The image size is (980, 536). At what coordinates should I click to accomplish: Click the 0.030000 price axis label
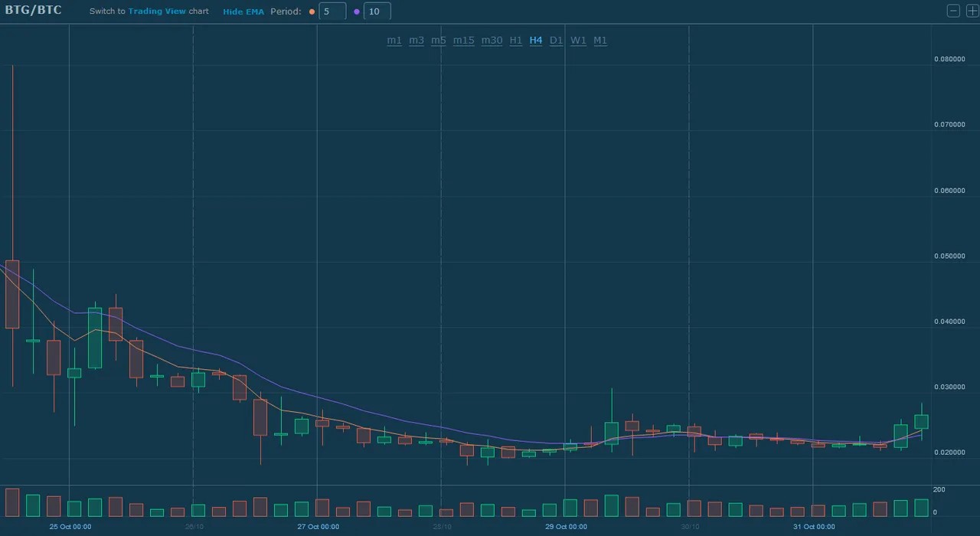(949, 387)
